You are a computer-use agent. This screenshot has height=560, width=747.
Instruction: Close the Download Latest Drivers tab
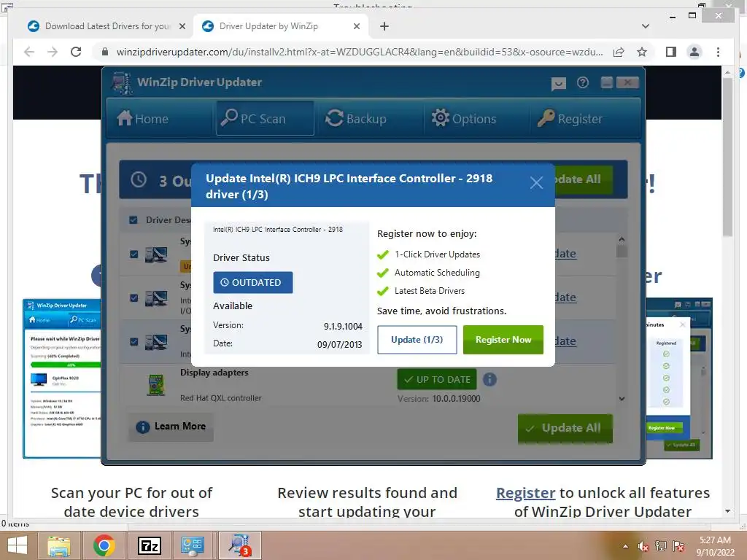[x=182, y=27]
